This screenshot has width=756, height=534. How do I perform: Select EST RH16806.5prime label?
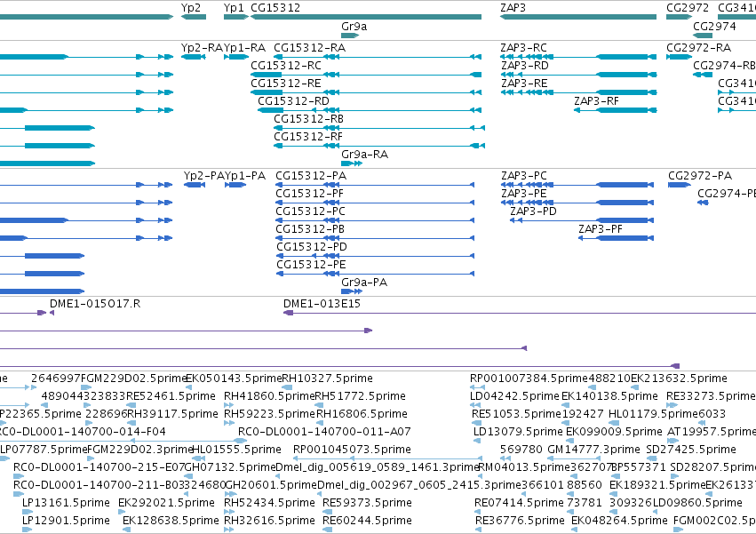point(362,414)
